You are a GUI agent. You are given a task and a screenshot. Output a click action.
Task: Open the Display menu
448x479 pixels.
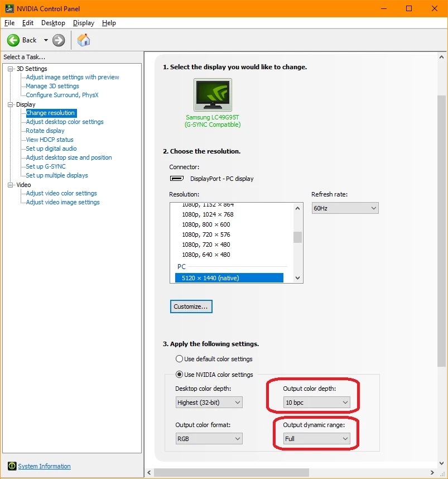[84, 23]
